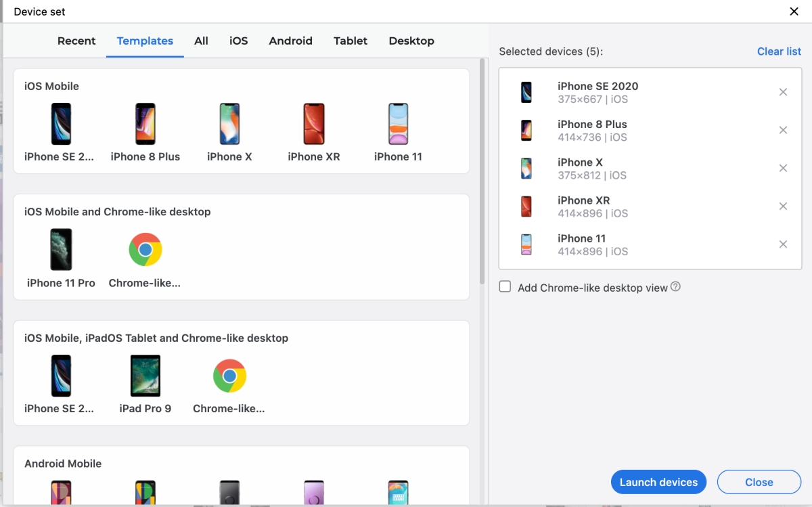Remove iPhone 11 from selected devices

783,244
